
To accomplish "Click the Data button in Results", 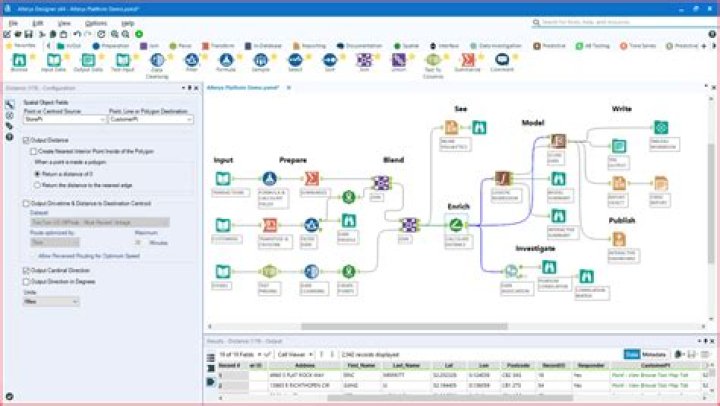I will 632,354.
